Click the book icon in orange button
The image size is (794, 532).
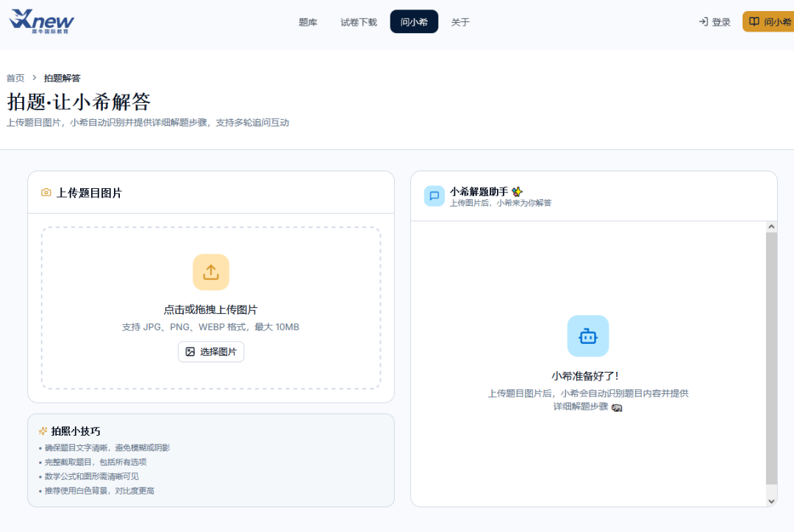[754, 22]
